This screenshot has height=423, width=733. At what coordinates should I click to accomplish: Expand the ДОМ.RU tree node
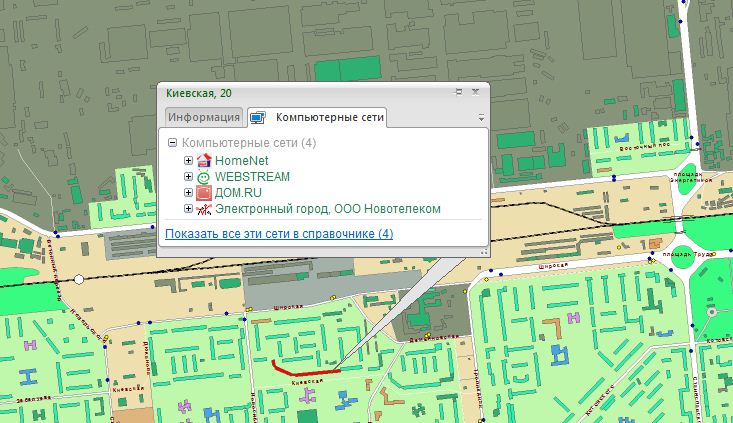188,192
